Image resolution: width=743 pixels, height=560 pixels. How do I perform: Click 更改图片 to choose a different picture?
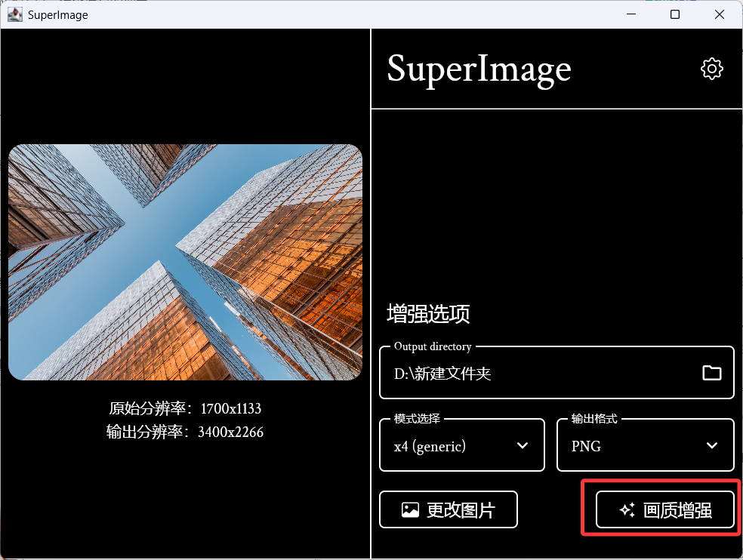448,509
